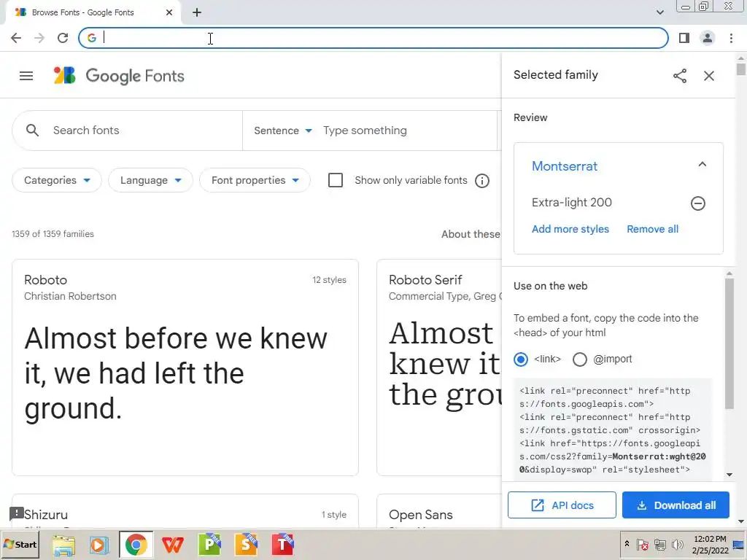
Task: Share the selected family
Action: point(680,76)
